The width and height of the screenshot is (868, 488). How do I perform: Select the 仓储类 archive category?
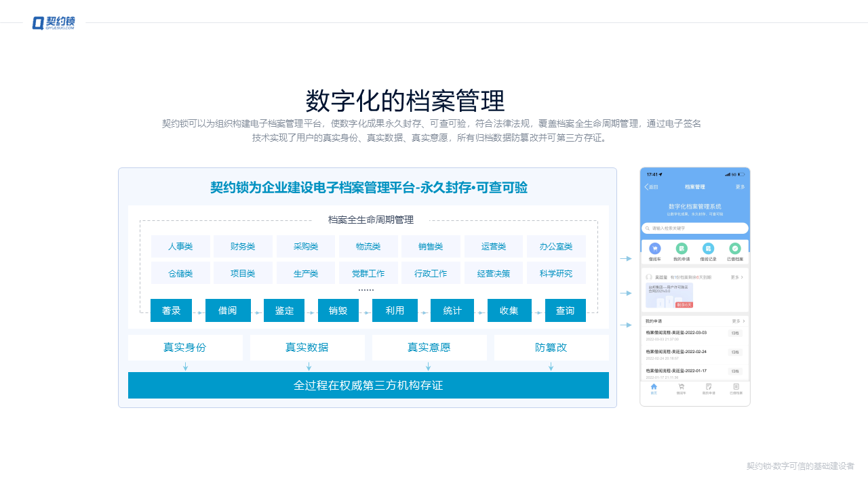(180, 273)
